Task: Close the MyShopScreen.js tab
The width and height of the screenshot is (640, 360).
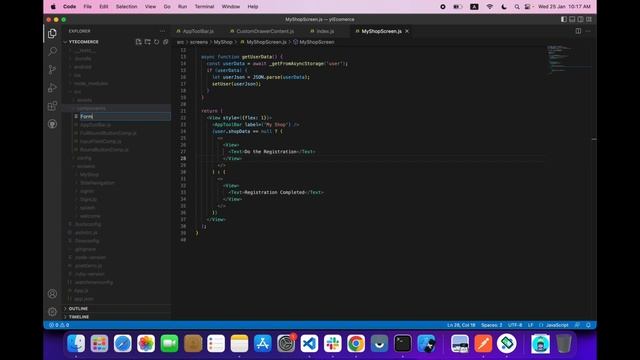Action: click(x=407, y=31)
